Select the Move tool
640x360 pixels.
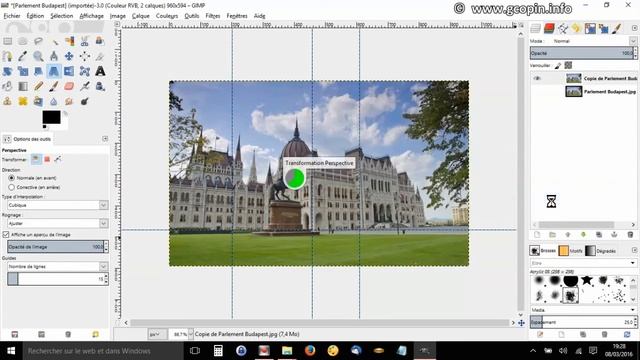point(69,56)
